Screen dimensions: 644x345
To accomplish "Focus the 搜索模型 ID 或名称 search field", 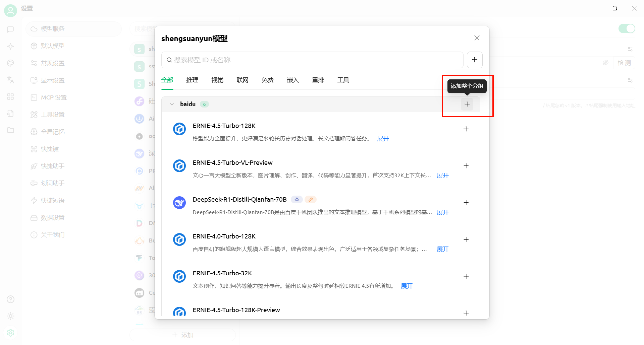I will [x=312, y=60].
